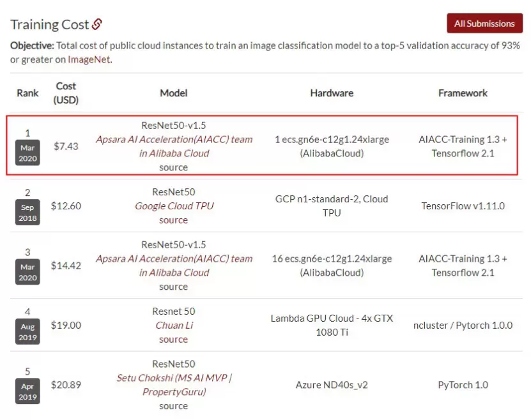Click the Hardware column header

pos(332,93)
